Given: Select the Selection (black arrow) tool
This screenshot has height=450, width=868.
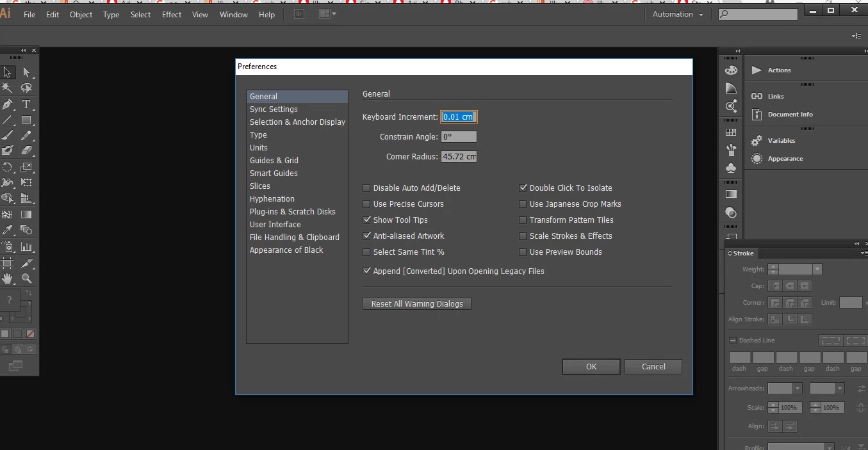Looking at the screenshot, I should [8, 72].
